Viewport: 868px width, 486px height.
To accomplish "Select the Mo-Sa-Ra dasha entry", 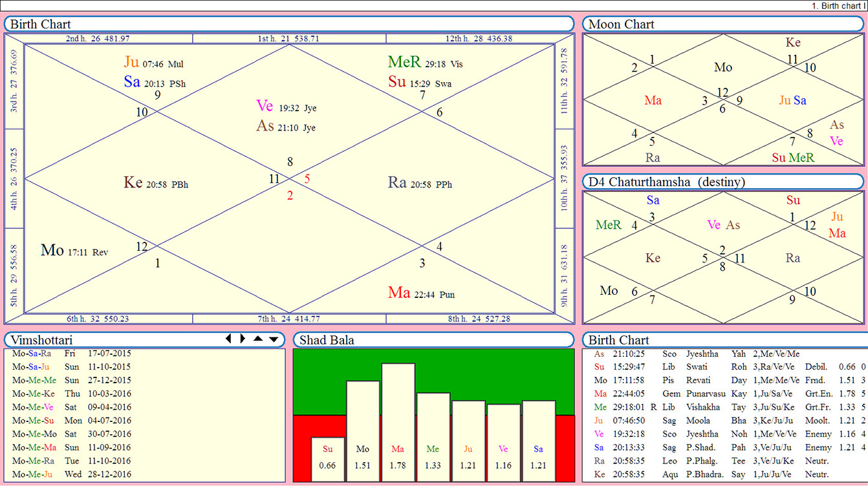I will [71, 354].
